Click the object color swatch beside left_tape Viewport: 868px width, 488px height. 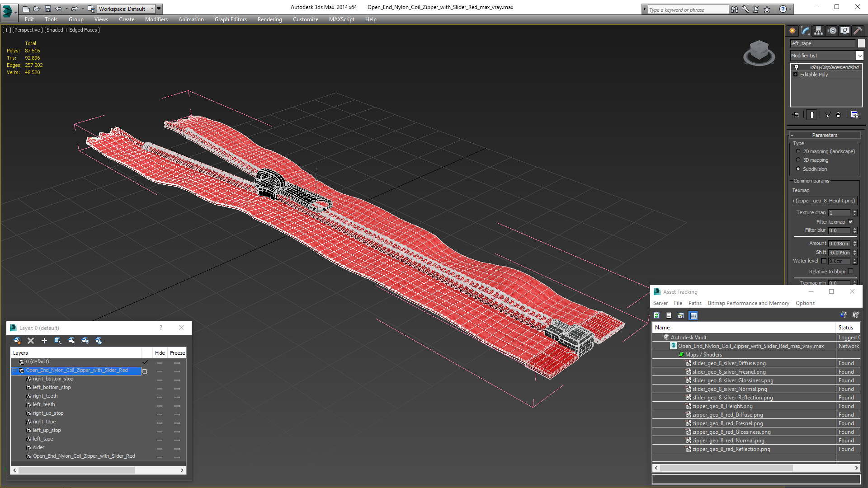861,43
